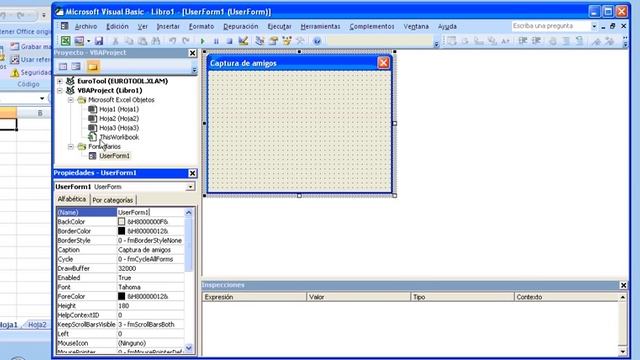Click the 'Escriba una pregunta' help box
This screenshot has width=640, height=360.
tap(551, 26)
